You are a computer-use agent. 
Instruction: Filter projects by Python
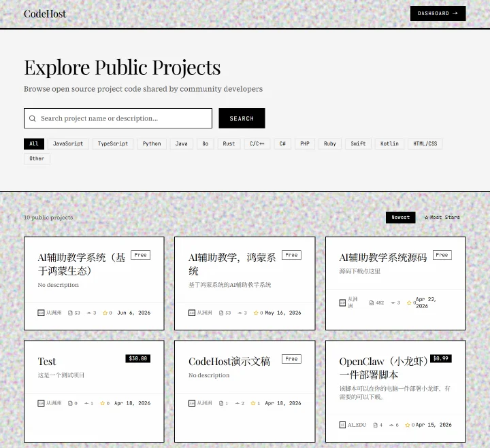point(152,143)
